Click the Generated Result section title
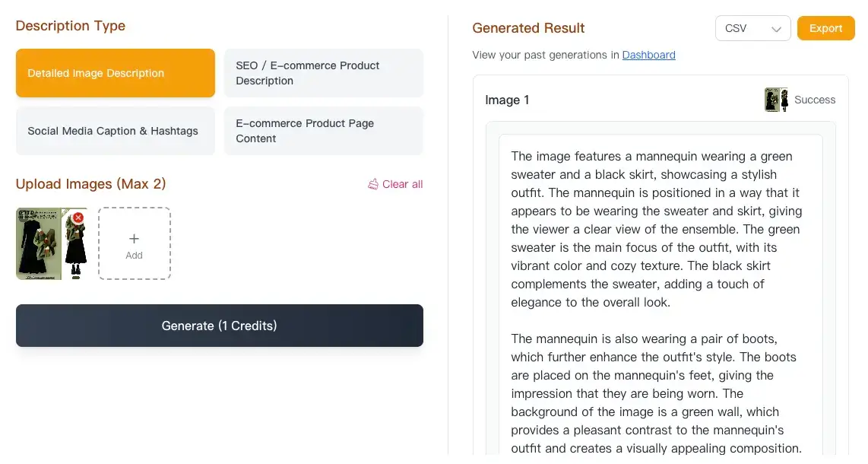The width and height of the screenshot is (868, 464). click(528, 27)
